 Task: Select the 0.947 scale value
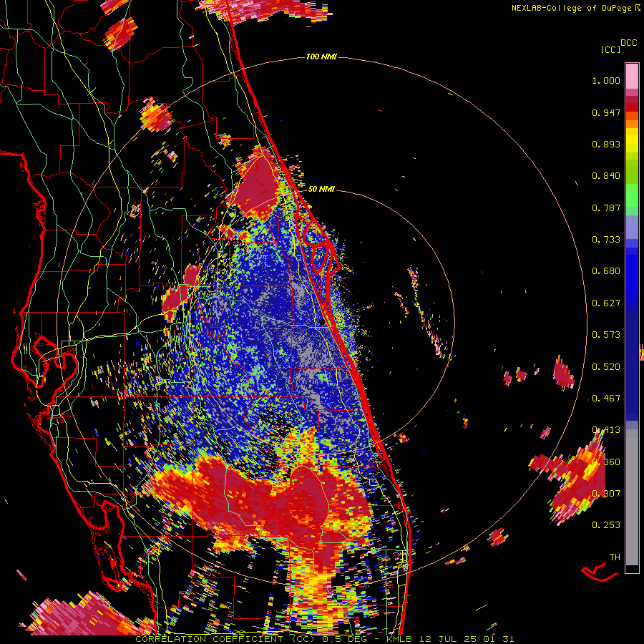pos(606,112)
